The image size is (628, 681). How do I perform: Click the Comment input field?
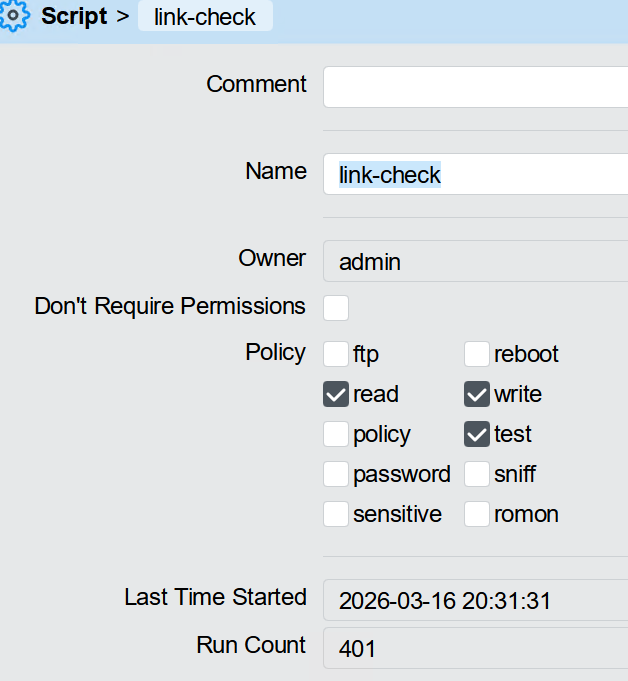click(x=475, y=87)
